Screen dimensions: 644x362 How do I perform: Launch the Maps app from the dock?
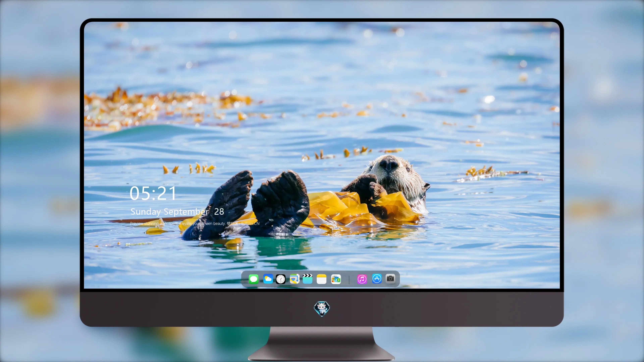pos(294,279)
